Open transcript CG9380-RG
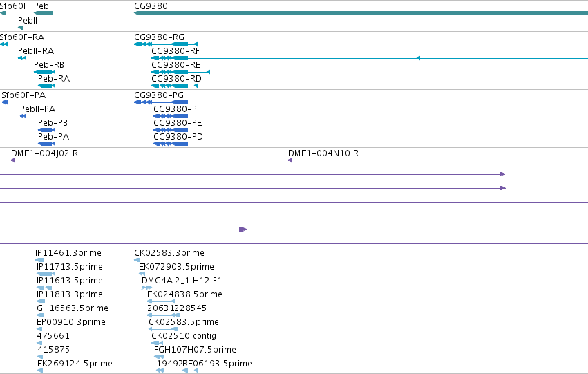 [159, 37]
